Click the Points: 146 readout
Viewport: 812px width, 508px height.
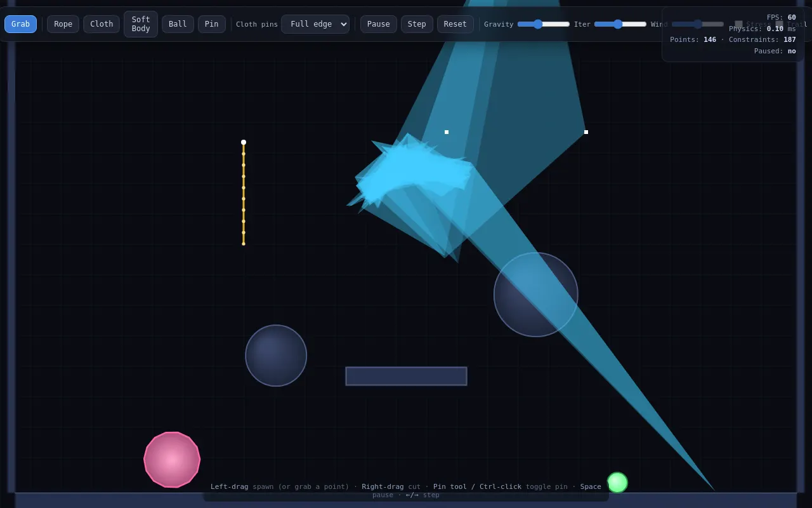693,39
